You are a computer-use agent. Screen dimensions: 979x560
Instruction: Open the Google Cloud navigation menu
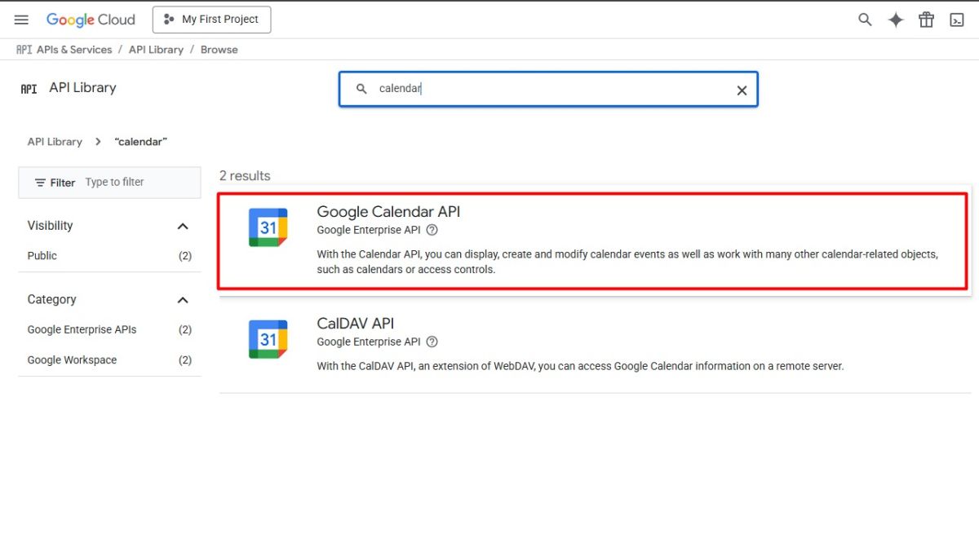click(x=21, y=20)
